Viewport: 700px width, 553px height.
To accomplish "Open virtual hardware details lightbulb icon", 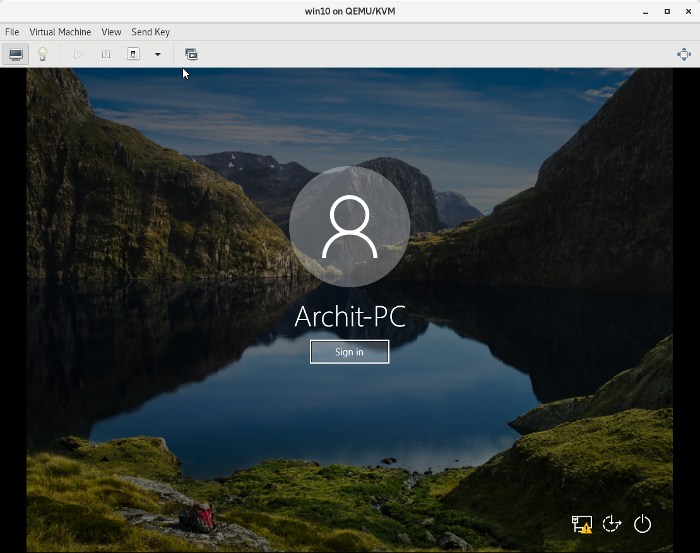I will point(43,54).
